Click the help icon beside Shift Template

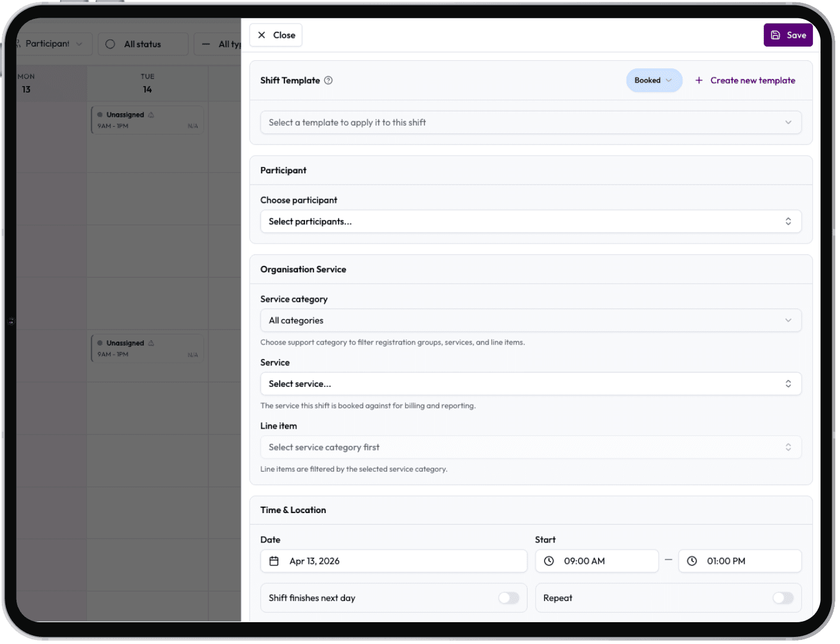point(329,81)
